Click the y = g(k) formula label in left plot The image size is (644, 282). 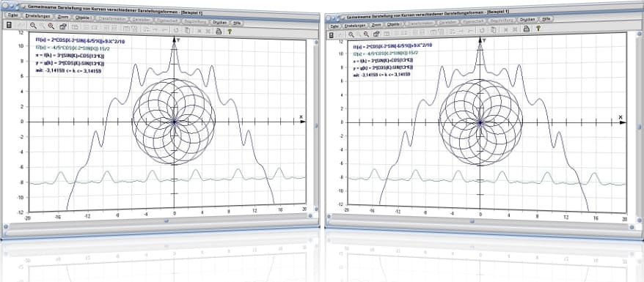(x=70, y=63)
